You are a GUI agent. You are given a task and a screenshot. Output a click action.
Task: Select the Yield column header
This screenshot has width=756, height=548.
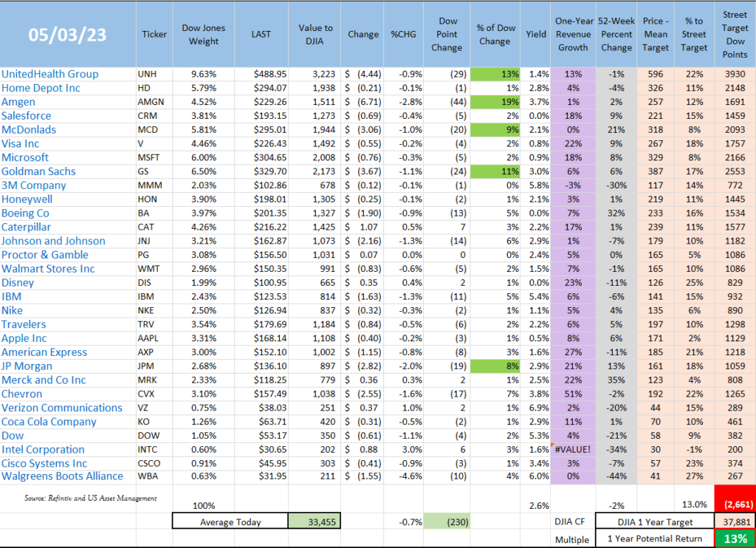(x=536, y=34)
